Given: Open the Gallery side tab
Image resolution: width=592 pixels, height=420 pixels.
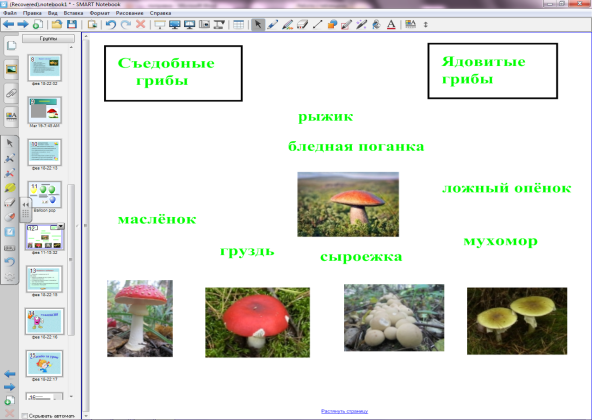Looking at the screenshot, I should (x=11, y=69).
